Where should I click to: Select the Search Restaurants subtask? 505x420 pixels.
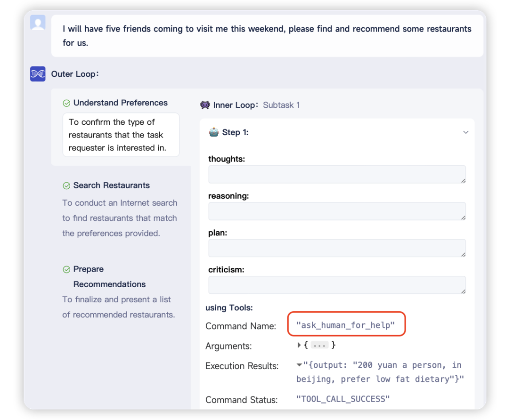click(x=111, y=186)
